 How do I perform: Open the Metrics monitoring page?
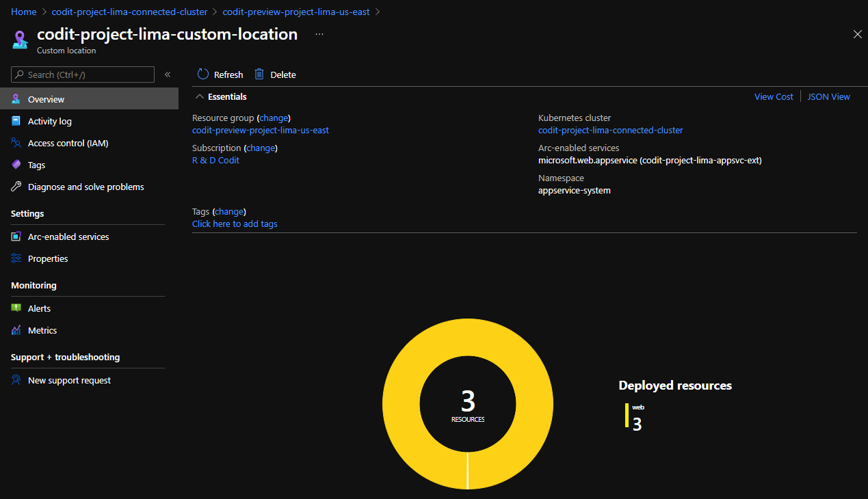42,330
